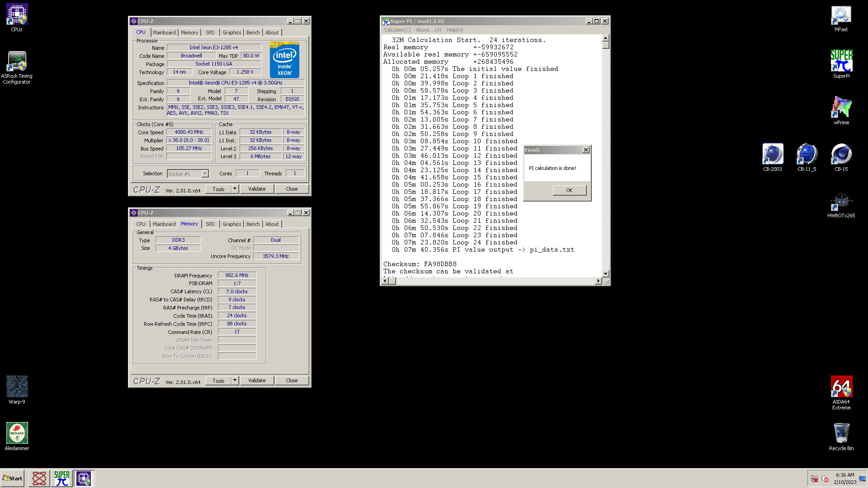The image size is (868, 488).
Task: Click the taskbar clock 6:36 AM
Action: (x=845, y=475)
